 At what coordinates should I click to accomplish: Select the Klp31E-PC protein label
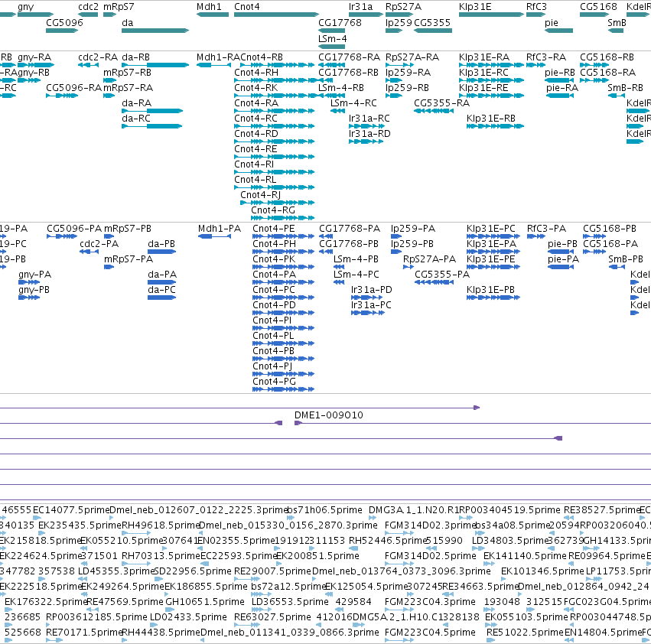[491, 229]
